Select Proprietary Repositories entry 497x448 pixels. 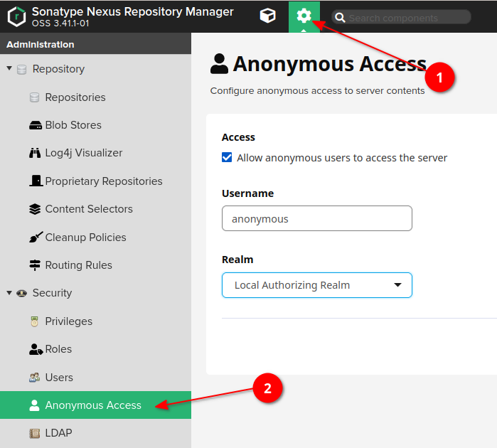tap(104, 181)
